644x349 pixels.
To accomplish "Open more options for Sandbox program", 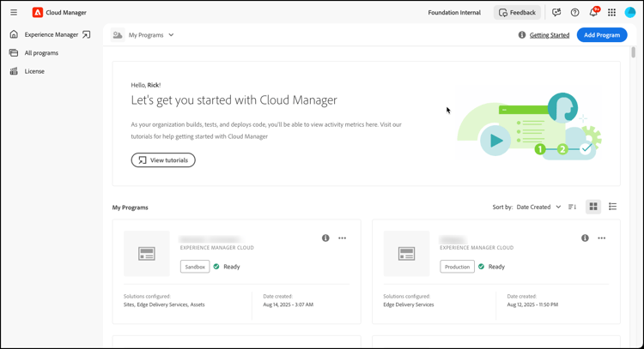I will coord(343,238).
